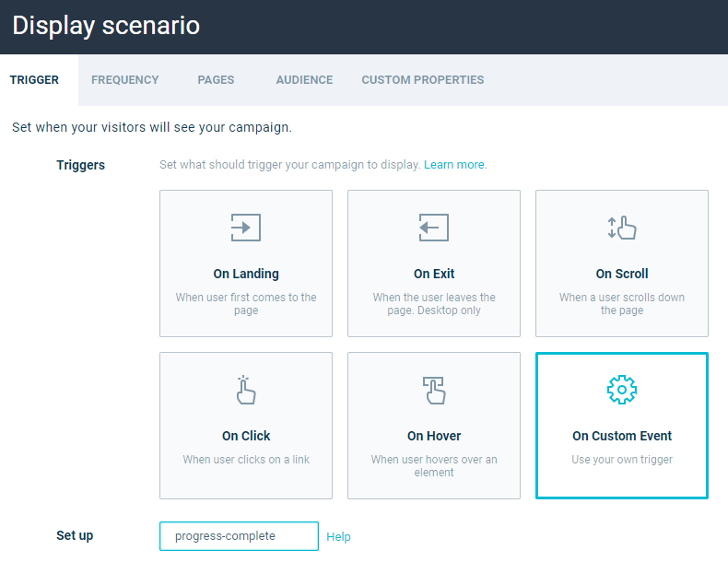Click 'When the user leaves the page' description
The height and width of the screenshot is (562, 728).
pos(434,303)
